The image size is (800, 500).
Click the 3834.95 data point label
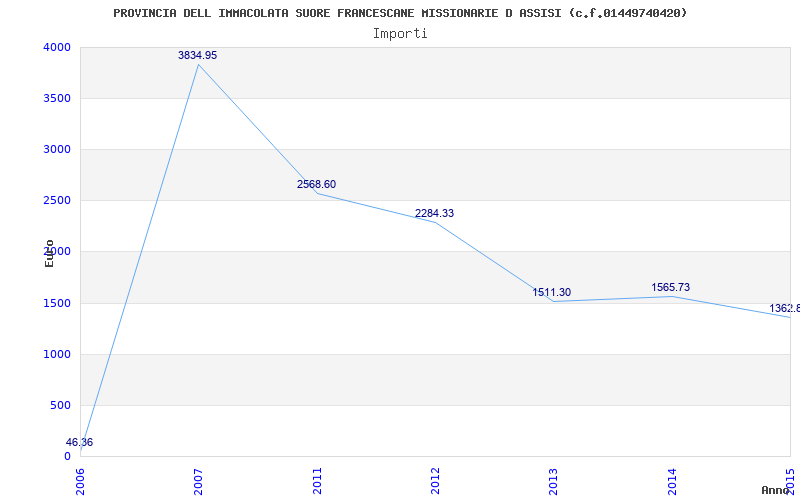tap(197, 55)
